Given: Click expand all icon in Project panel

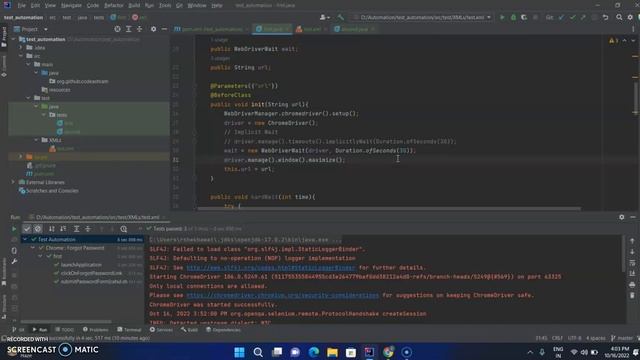Looking at the screenshot, I should click(128, 29).
